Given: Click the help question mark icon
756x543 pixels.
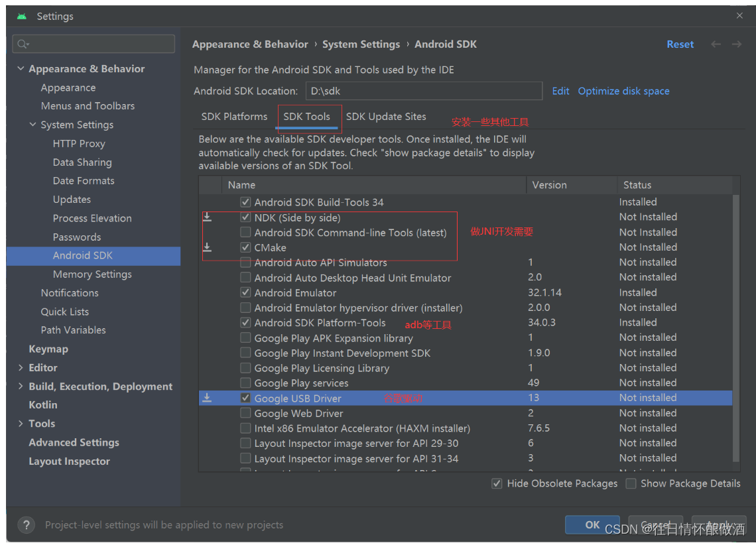Looking at the screenshot, I should (27, 524).
